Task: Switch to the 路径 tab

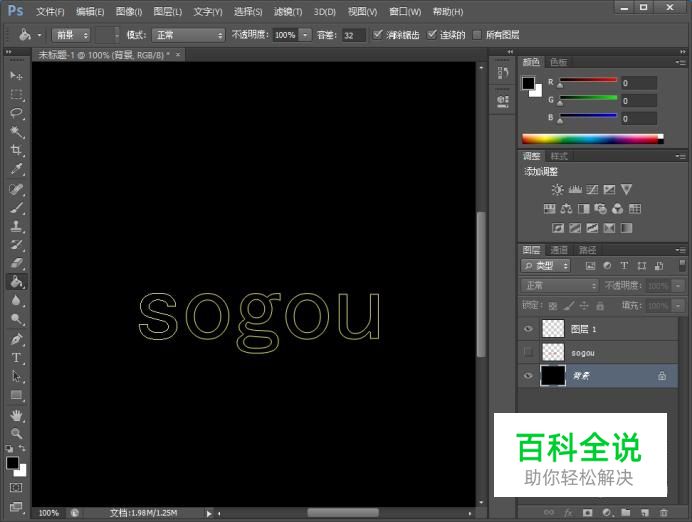Action: point(587,250)
